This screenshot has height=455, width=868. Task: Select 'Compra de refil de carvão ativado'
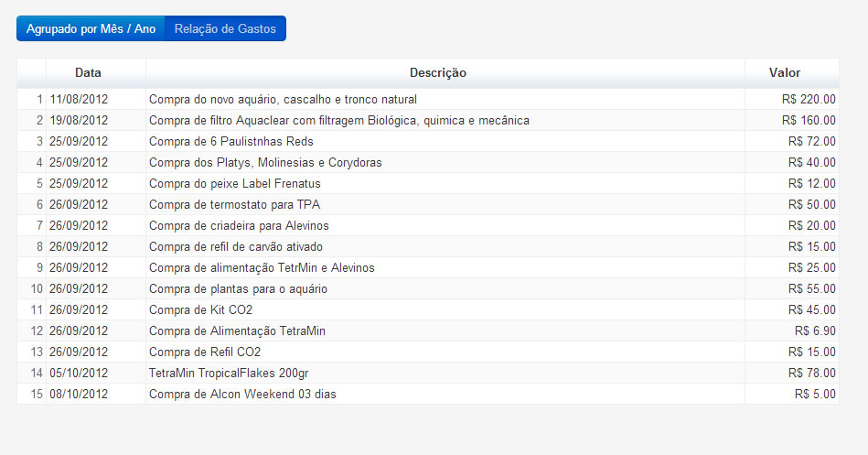(x=236, y=247)
